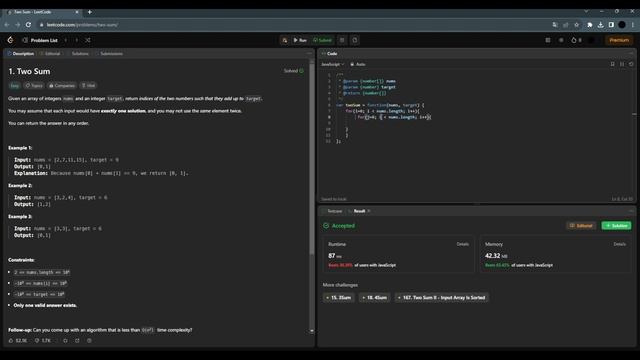Viewport: 640px width, 360px height.
Task: Click the debugger icon left of Run
Action: click(x=284, y=40)
